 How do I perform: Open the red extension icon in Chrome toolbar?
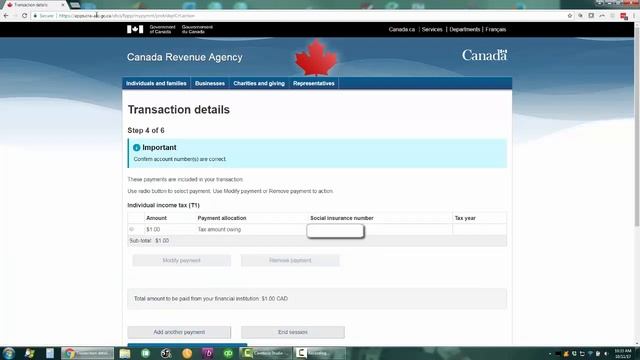(x=624, y=16)
